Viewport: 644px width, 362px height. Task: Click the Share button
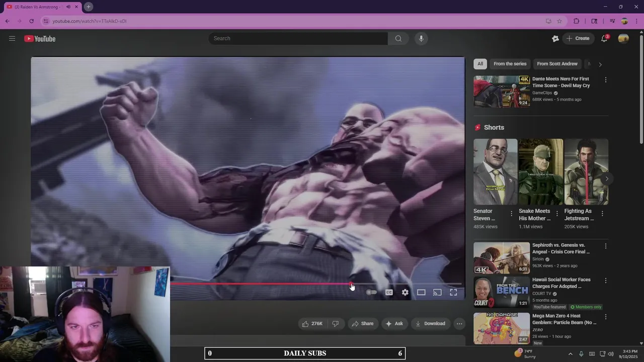(x=363, y=324)
